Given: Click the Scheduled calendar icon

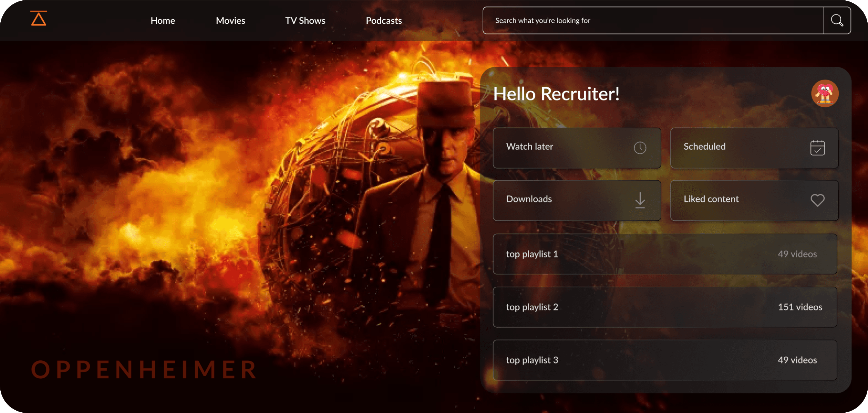Looking at the screenshot, I should click(x=817, y=148).
